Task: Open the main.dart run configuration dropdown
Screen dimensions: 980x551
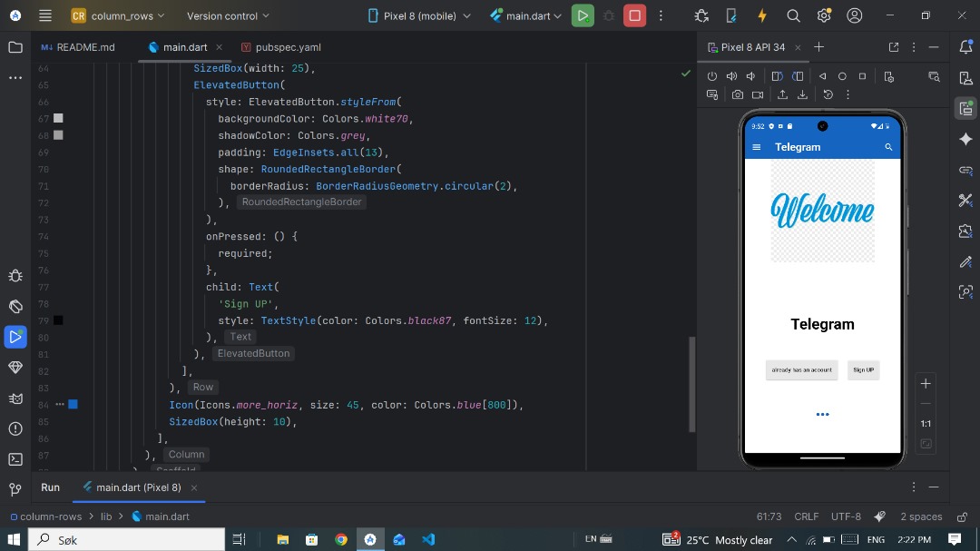Action: pyautogui.click(x=526, y=15)
